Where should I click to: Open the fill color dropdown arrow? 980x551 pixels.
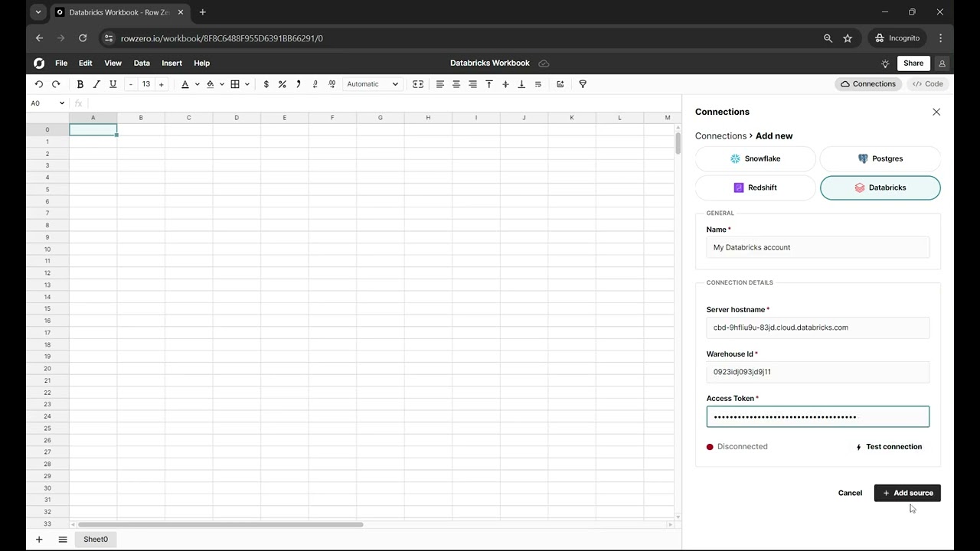tap(222, 84)
